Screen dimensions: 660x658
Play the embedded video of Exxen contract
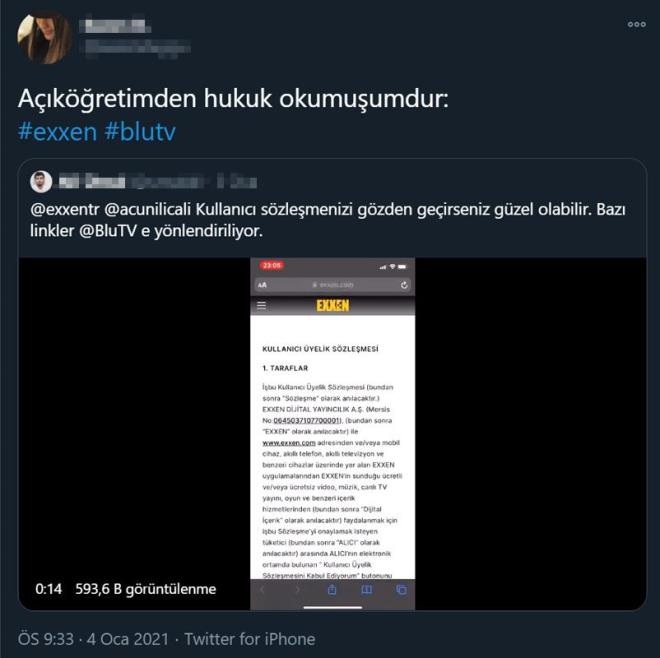(332, 434)
